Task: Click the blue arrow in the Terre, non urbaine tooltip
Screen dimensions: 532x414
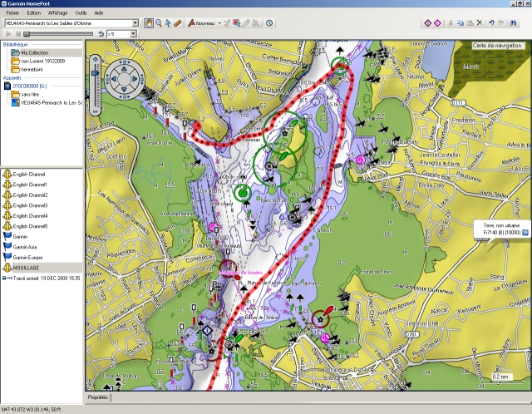Action: coord(525,233)
